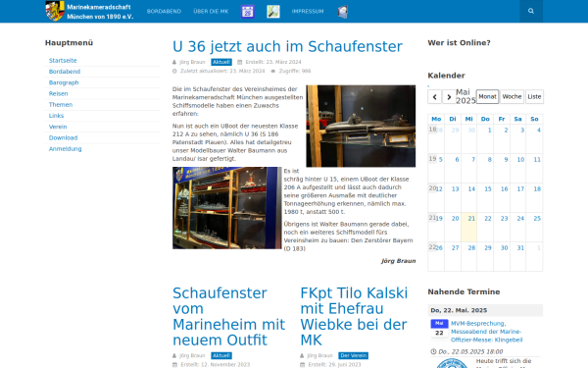588x368 pixels.
Task: Click the Der Verein category tag
Action: pyautogui.click(x=353, y=355)
